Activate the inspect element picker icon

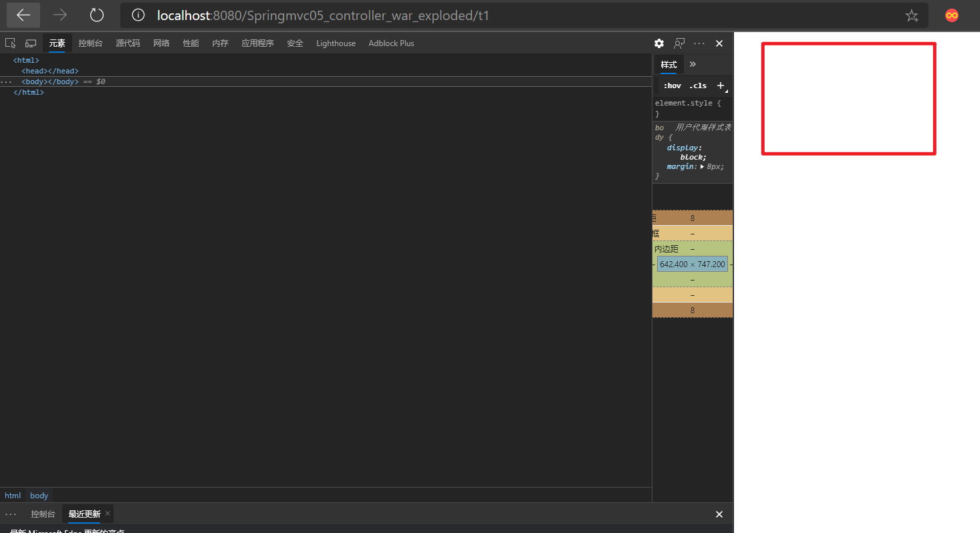10,43
